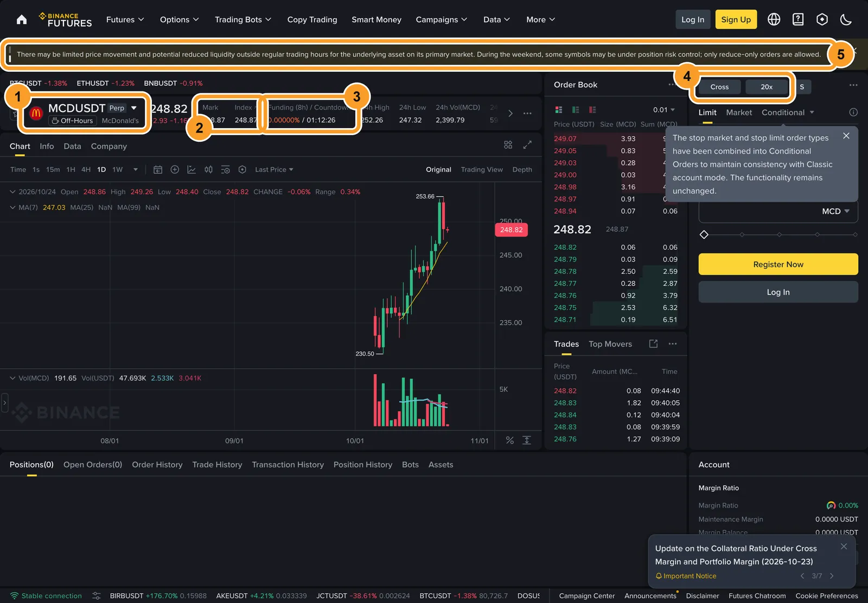Collapse the MA(7) indicator row
Screen dimensions: 868x603
tap(12, 207)
